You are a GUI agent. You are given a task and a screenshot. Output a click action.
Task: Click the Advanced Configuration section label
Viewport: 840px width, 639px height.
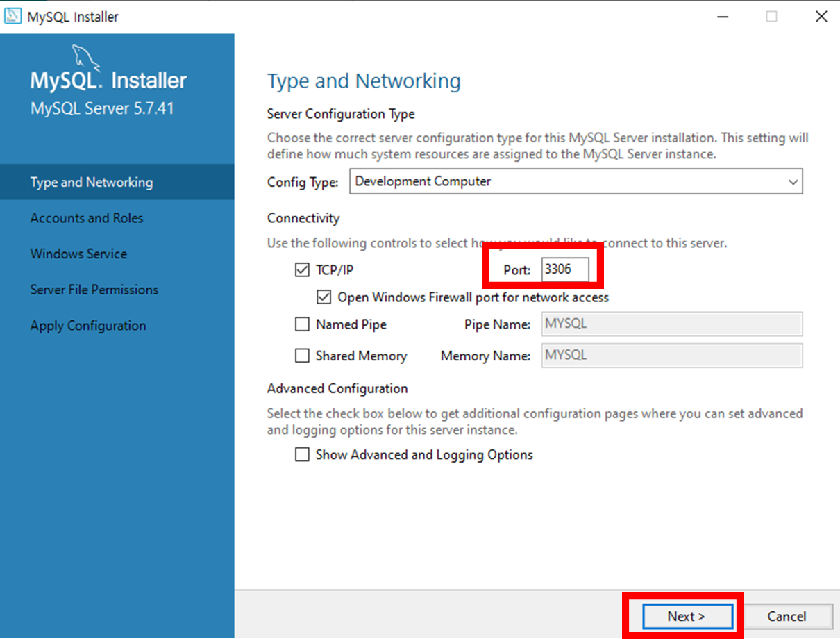click(337, 388)
